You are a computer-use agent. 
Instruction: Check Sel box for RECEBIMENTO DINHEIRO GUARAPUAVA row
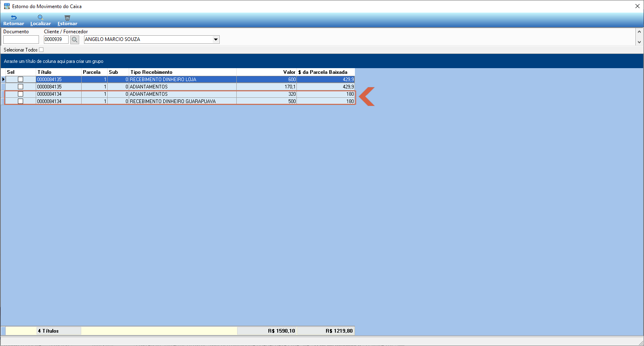(x=20, y=101)
